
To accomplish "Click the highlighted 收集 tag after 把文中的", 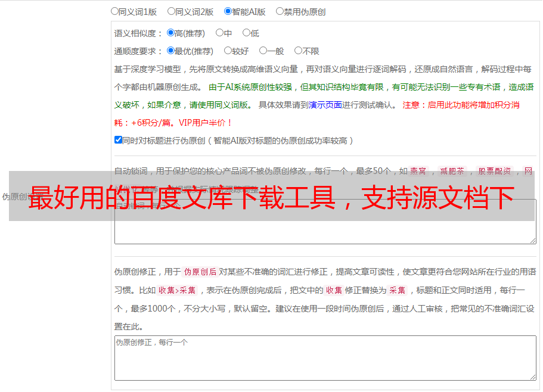I will tap(334, 290).
